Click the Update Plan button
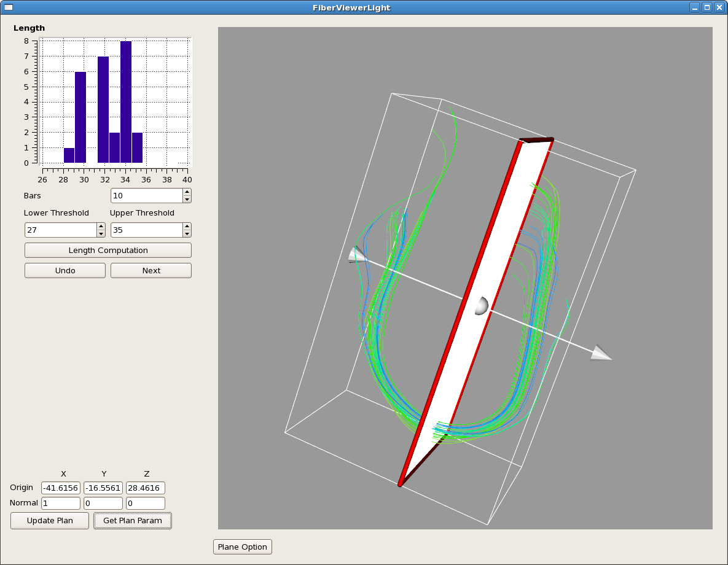 pyautogui.click(x=50, y=521)
